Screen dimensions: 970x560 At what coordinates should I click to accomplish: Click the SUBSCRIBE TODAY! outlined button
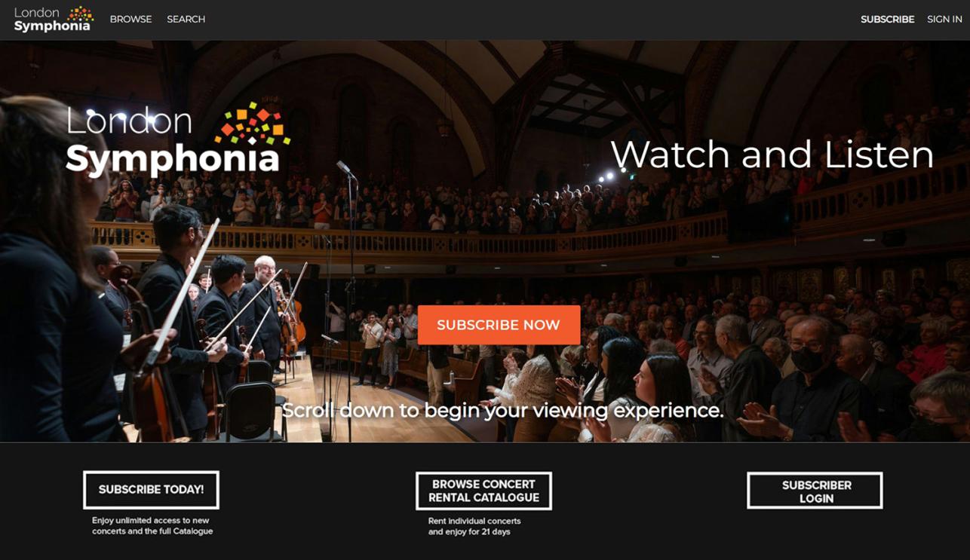tap(151, 490)
